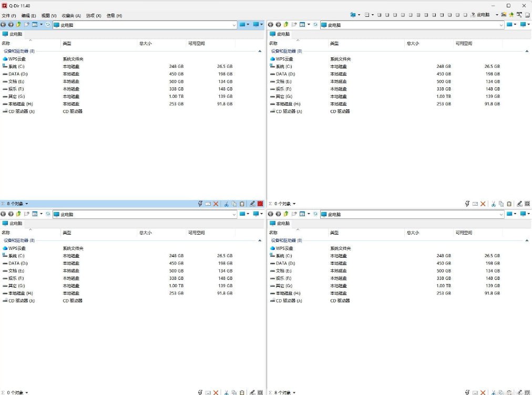Click the Back navigation arrow
This screenshot has width=532, height=395.
pyautogui.click(x=4, y=24)
